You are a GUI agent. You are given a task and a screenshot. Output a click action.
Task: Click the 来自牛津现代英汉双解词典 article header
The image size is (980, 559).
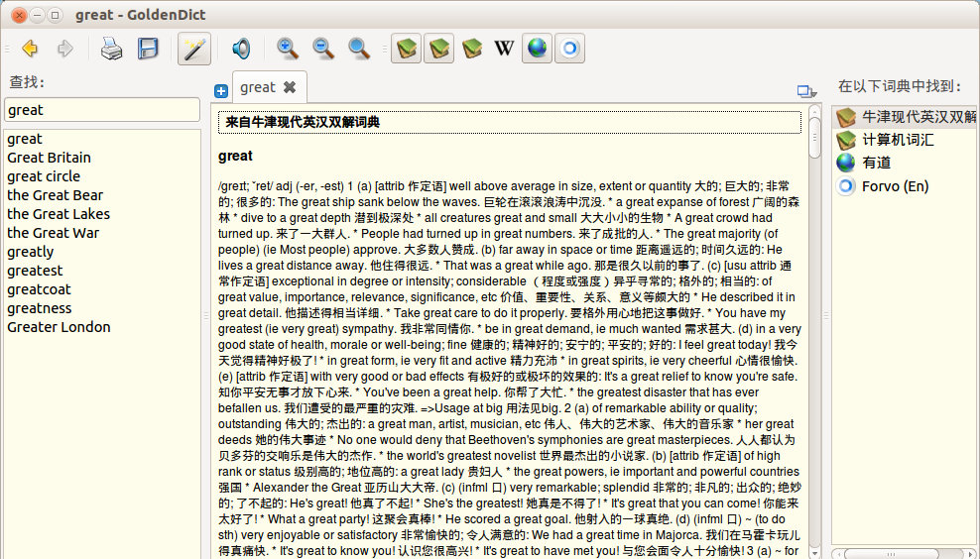click(510, 123)
